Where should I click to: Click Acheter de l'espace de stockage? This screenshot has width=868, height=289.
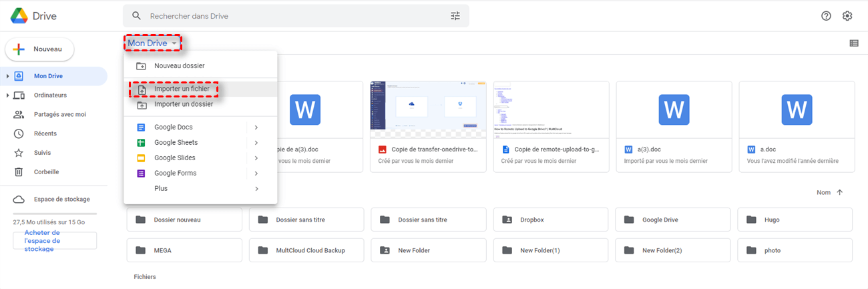(55, 241)
